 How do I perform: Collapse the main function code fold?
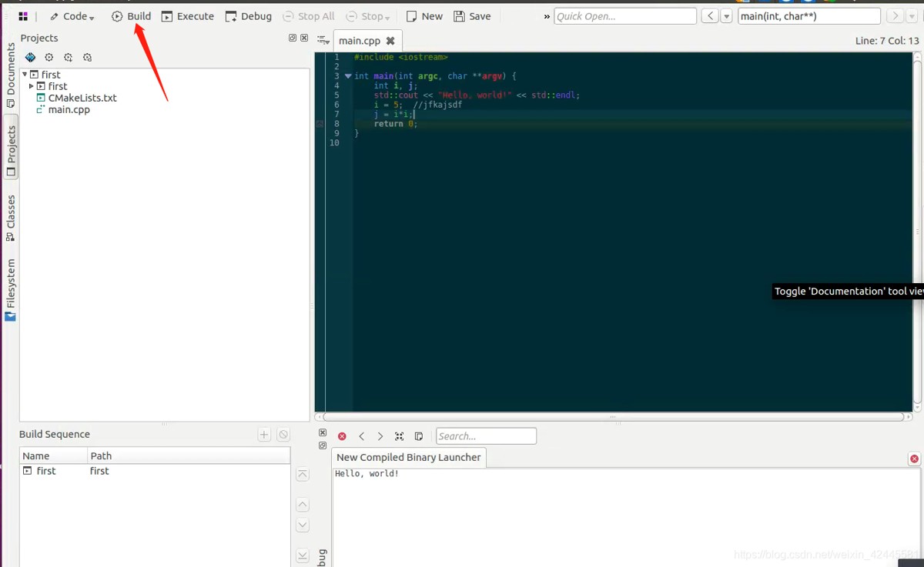coord(348,76)
